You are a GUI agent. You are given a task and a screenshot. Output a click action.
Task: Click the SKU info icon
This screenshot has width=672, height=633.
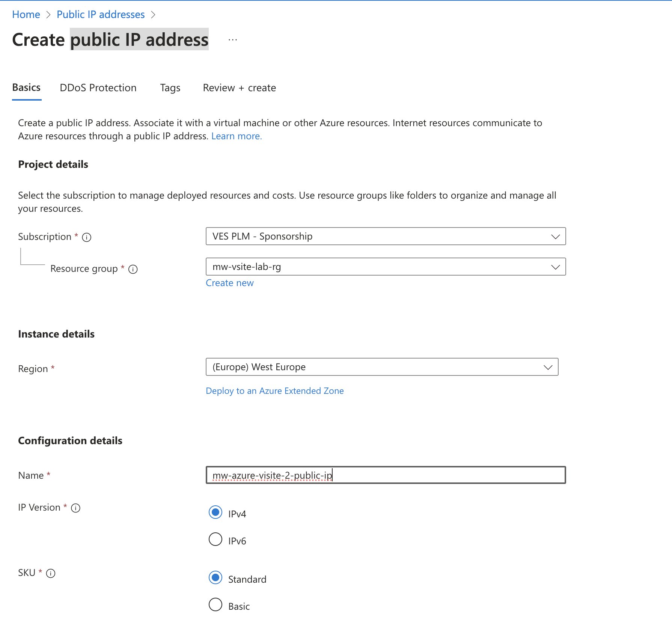(51, 573)
